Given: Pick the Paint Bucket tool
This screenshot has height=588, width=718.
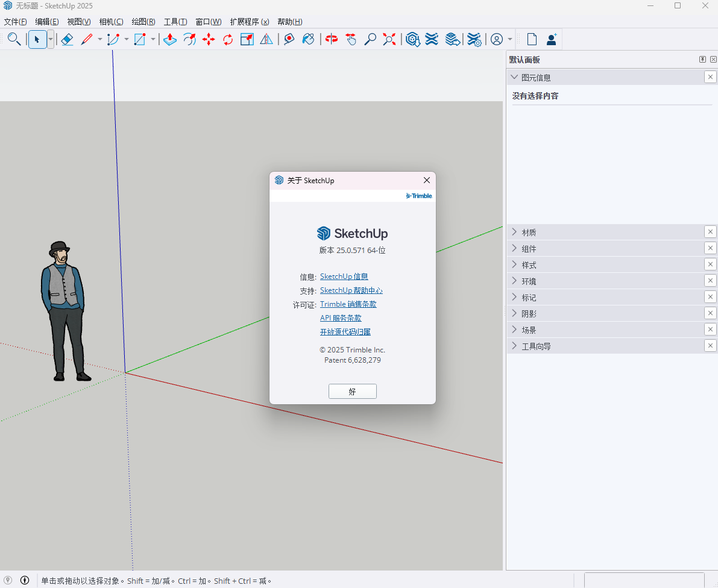Looking at the screenshot, I should point(308,40).
